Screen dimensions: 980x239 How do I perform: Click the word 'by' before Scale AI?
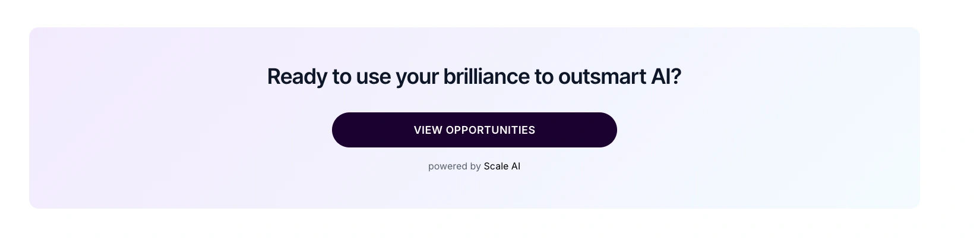[475, 166]
